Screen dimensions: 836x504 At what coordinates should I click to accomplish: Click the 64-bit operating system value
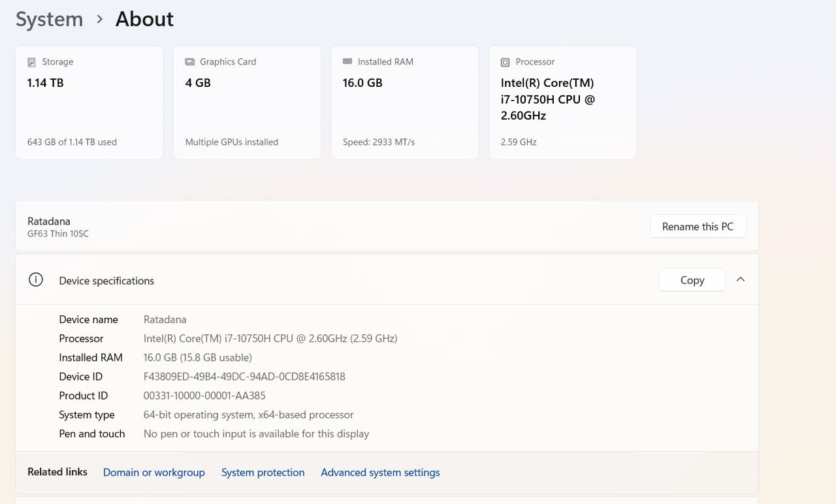(x=248, y=415)
